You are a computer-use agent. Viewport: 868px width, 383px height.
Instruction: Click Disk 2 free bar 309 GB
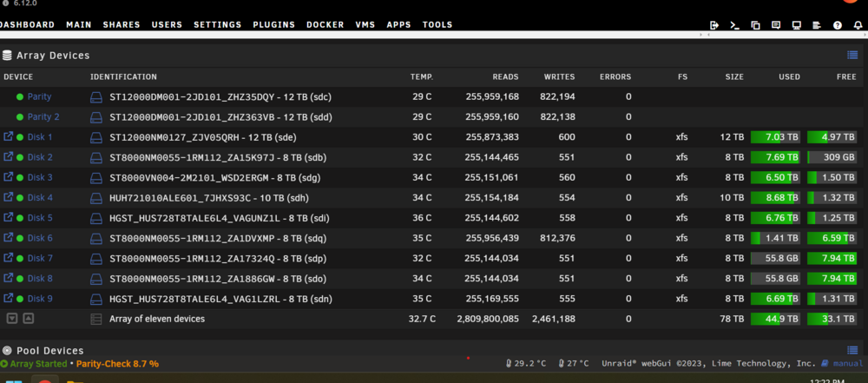(832, 157)
